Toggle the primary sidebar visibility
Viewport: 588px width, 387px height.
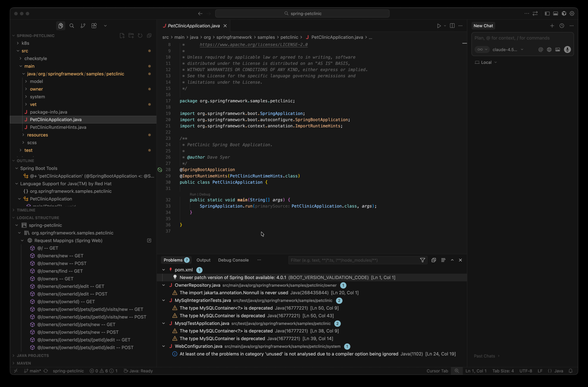pyautogui.click(x=547, y=14)
